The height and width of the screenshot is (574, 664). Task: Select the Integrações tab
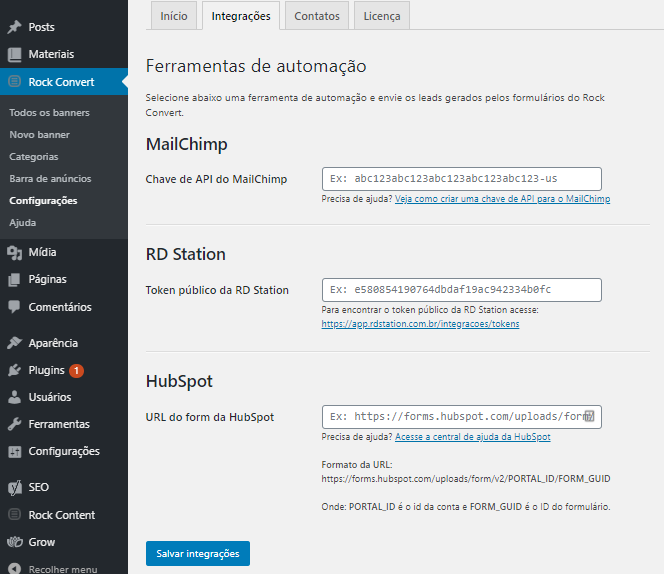241,16
